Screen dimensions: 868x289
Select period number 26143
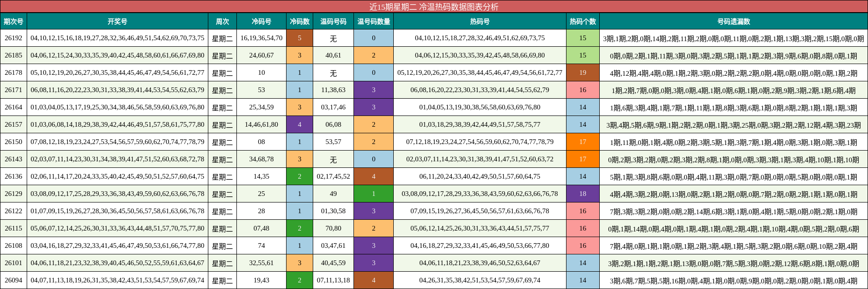pyautogui.click(x=14, y=159)
